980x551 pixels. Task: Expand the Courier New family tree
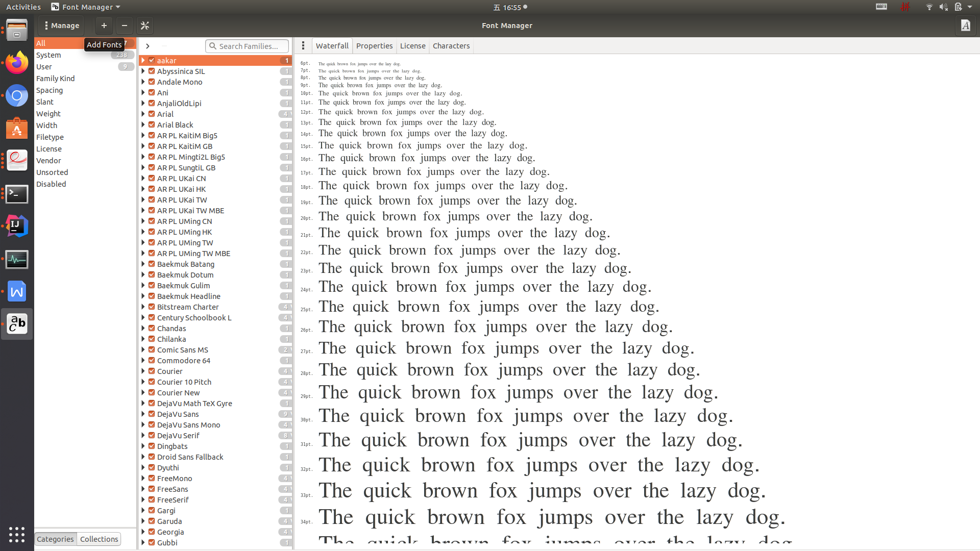point(143,393)
